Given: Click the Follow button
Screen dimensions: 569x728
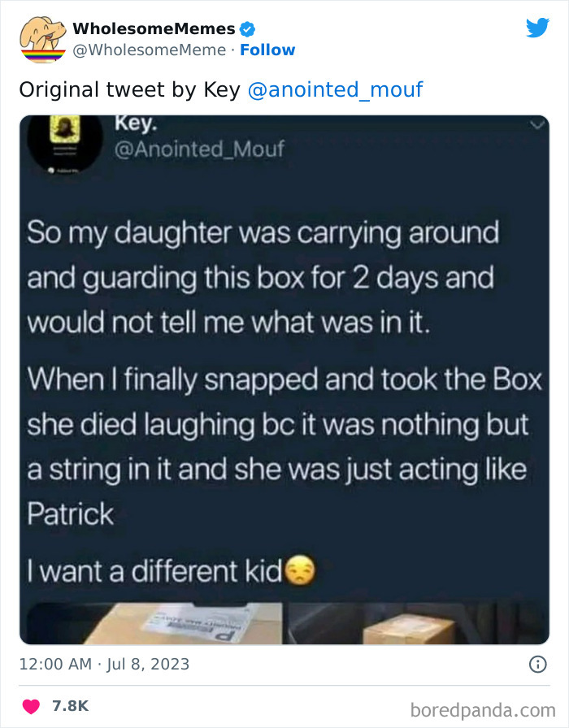Looking at the screenshot, I should 268,50.
